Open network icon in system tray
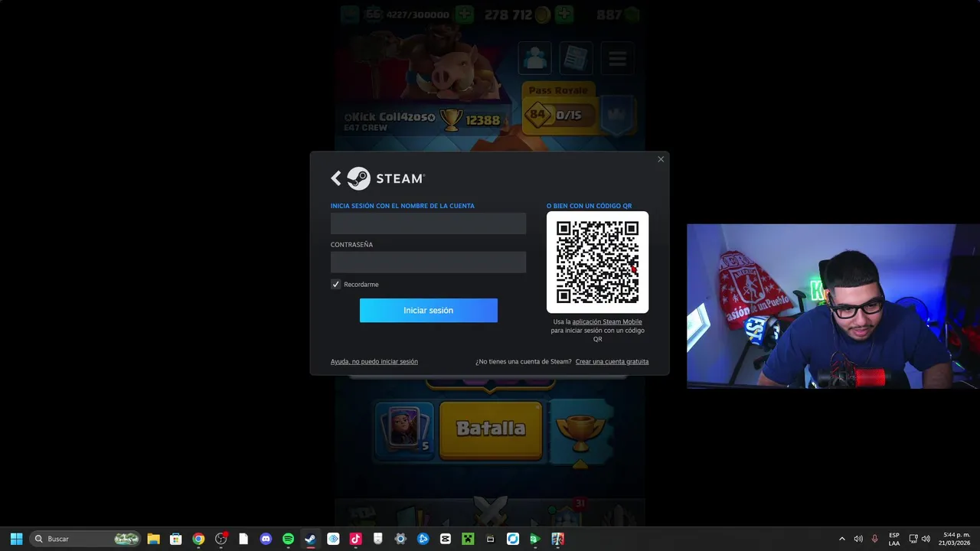 pyautogui.click(x=913, y=539)
